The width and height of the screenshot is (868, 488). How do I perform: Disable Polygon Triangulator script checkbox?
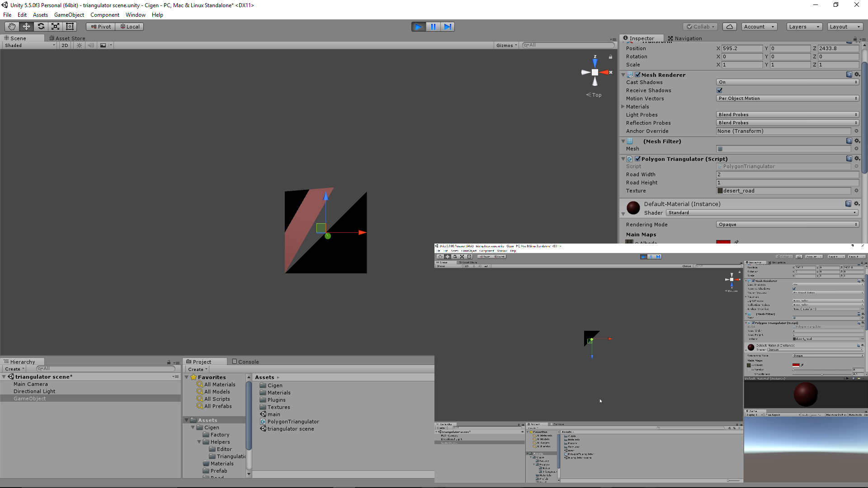[637, 159]
